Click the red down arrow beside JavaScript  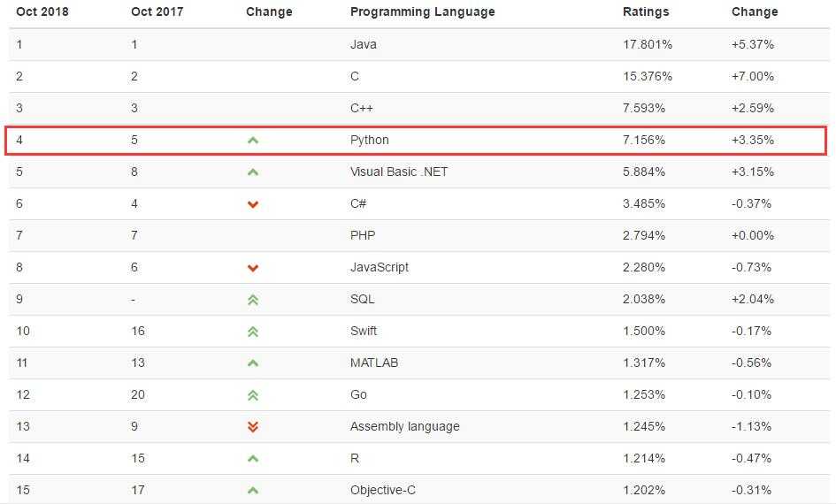point(253,268)
